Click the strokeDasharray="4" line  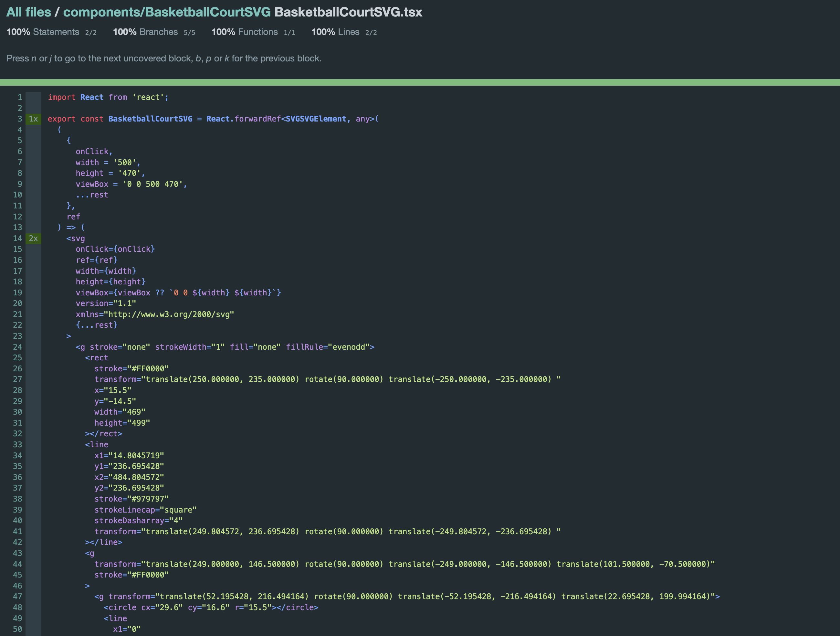pyautogui.click(x=139, y=521)
